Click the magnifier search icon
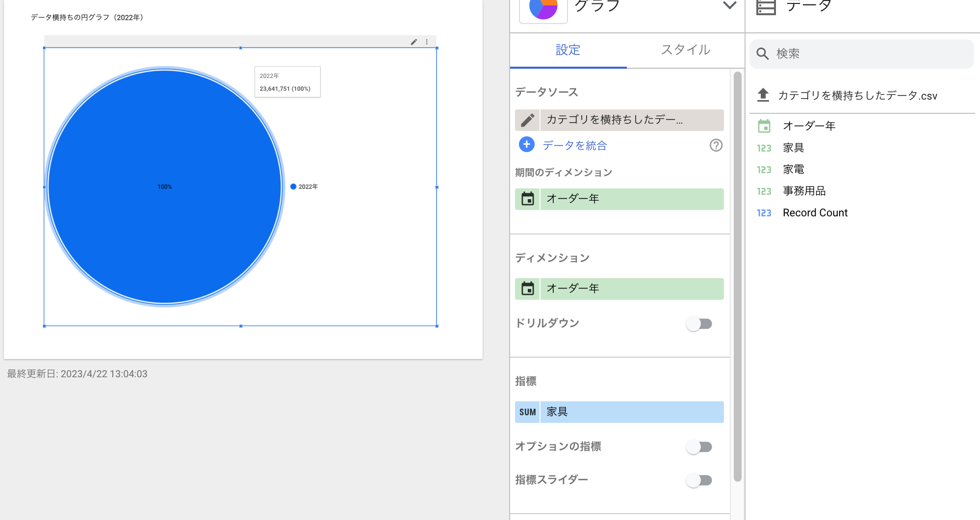 click(x=762, y=53)
